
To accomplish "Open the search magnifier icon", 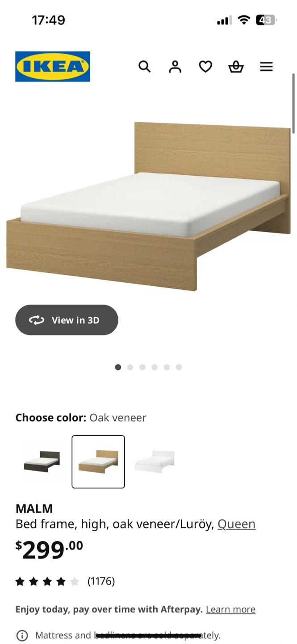I will pyautogui.click(x=145, y=67).
